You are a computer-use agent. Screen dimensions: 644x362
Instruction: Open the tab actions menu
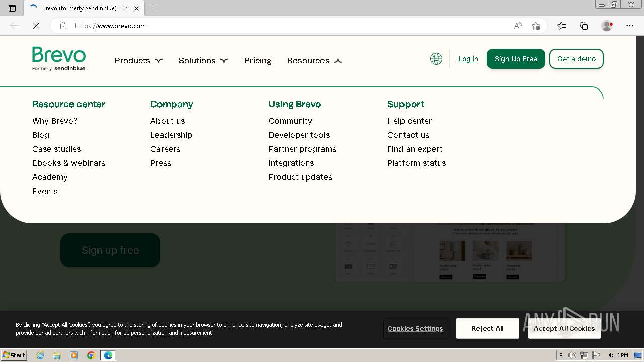(x=12, y=8)
